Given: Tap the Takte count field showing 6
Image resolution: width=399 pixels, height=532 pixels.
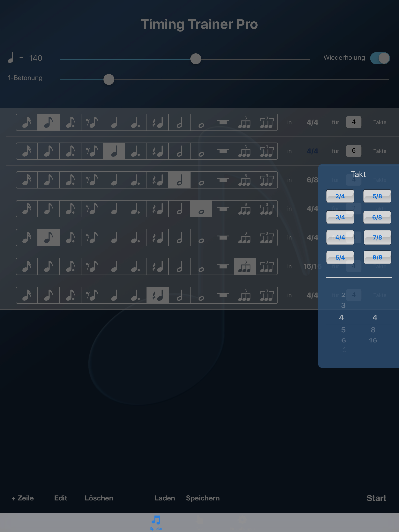Looking at the screenshot, I should pyautogui.click(x=354, y=151).
